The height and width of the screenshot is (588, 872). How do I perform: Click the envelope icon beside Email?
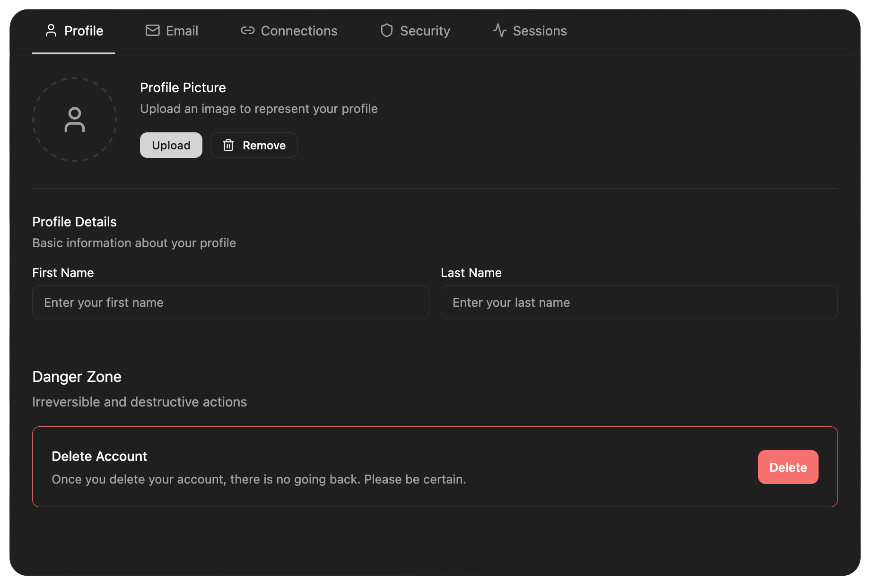[152, 30]
